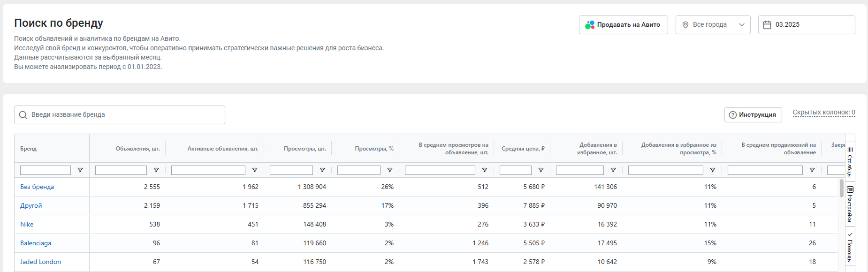Click the location pin icon
Image resolution: width=868 pixels, height=272 pixels.
(x=685, y=25)
